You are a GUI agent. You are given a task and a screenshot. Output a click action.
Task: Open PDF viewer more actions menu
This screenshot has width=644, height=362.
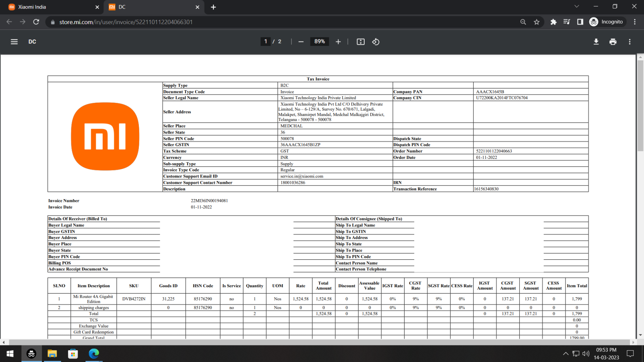(x=630, y=42)
